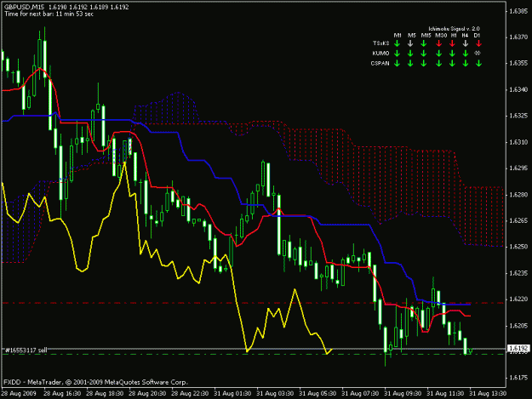Click the KUMO down arrow under H4
Viewport: 532px width, 399px height.
(466, 54)
